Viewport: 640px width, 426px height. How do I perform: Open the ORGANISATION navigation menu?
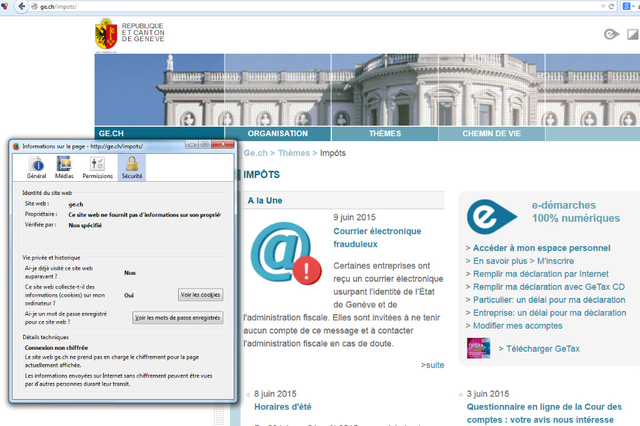pyautogui.click(x=277, y=133)
